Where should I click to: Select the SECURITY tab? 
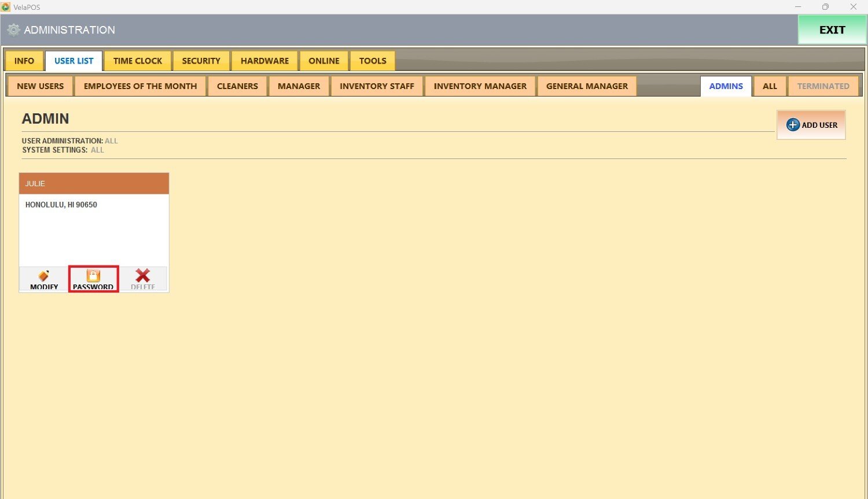pos(201,61)
